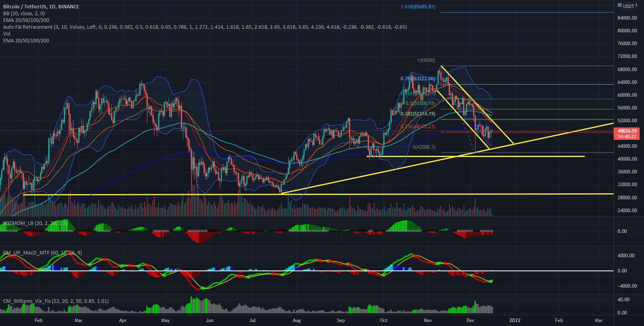This screenshot has height=326, width=644.
Task: Click 4000.00 on the MacD pane axis
Action: (626, 256)
